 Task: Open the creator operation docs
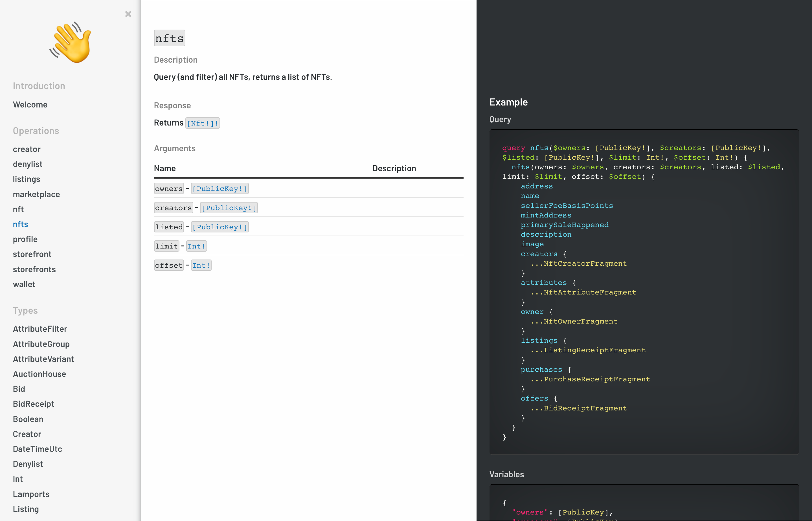(27, 149)
